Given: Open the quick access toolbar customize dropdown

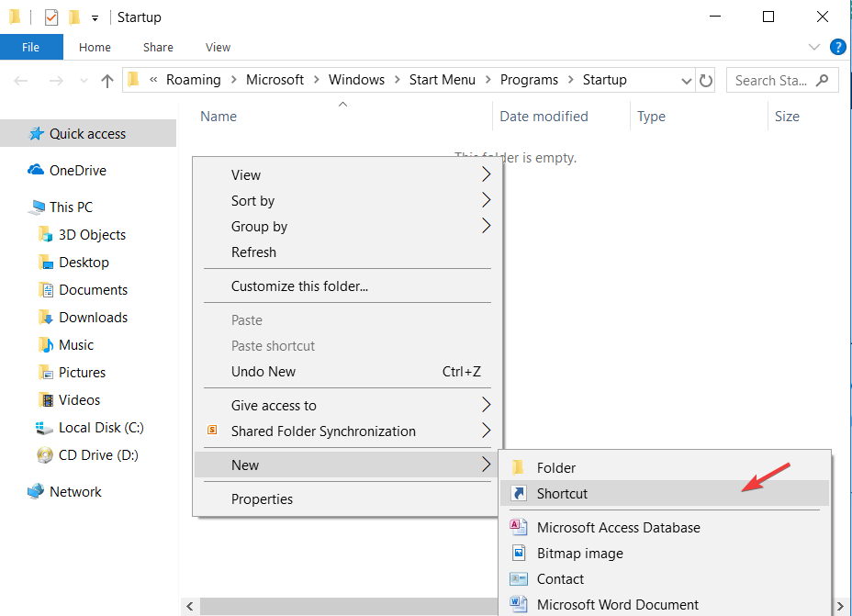Looking at the screenshot, I should [95, 17].
